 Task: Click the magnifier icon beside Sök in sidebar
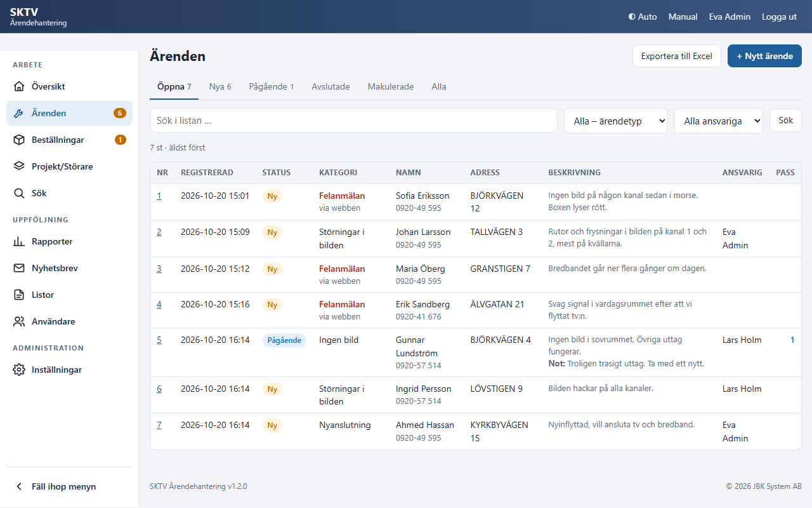click(19, 193)
